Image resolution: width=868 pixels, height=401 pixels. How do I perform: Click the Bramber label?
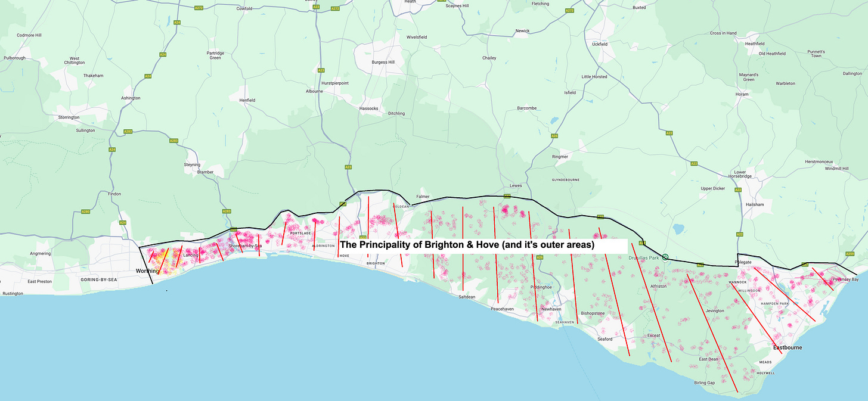[206, 172]
